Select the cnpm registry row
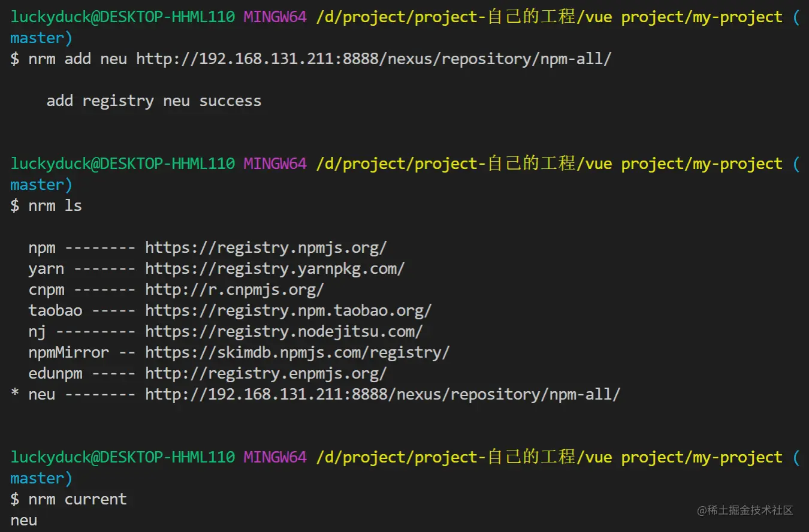The image size is (809, 532). (176, 289)
